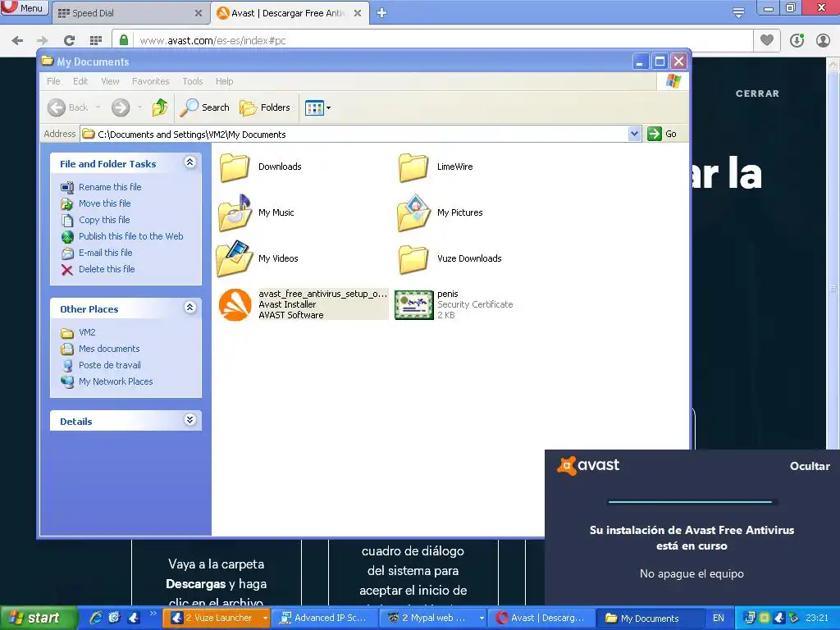Viewport: 840px width, 630px height.
Task: Open the Help menu
Action: click(225, 81)
